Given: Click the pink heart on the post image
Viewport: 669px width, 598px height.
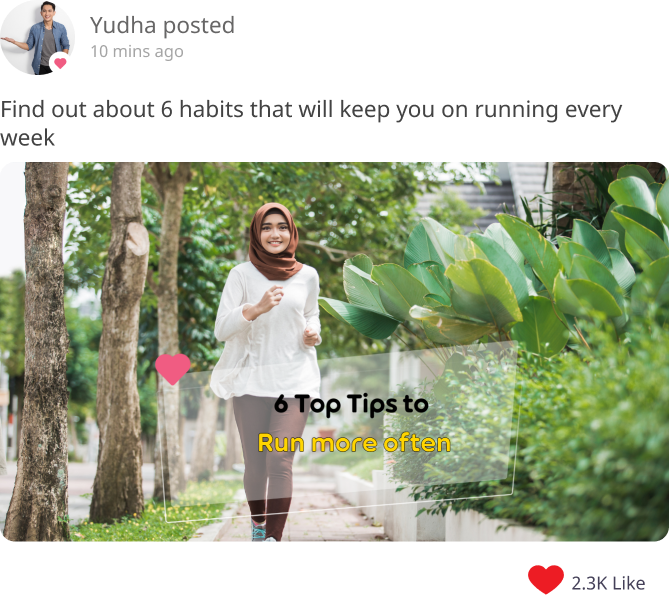Looking at the screenshot, I should coord(172,369).
